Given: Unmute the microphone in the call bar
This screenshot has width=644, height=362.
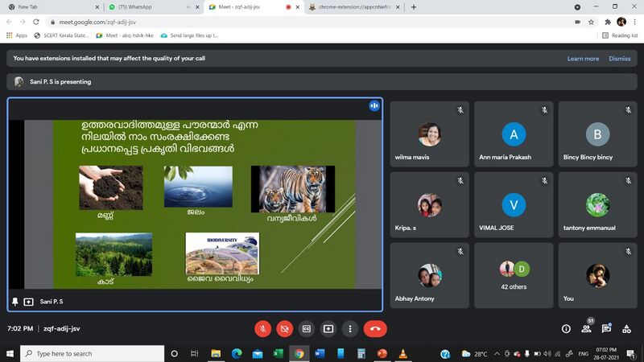Looking at the screenshot, I should click(x=262, y=328).
